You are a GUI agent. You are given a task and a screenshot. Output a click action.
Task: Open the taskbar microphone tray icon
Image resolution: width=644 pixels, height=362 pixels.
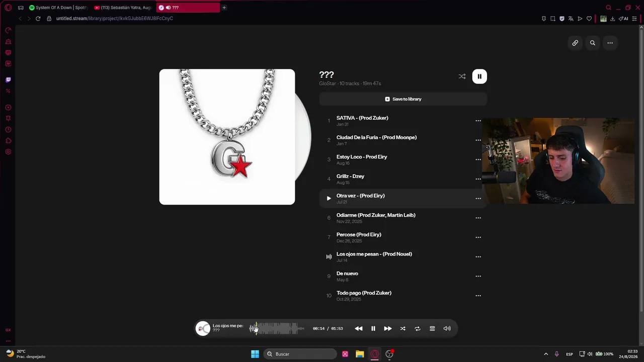point(556,354)
